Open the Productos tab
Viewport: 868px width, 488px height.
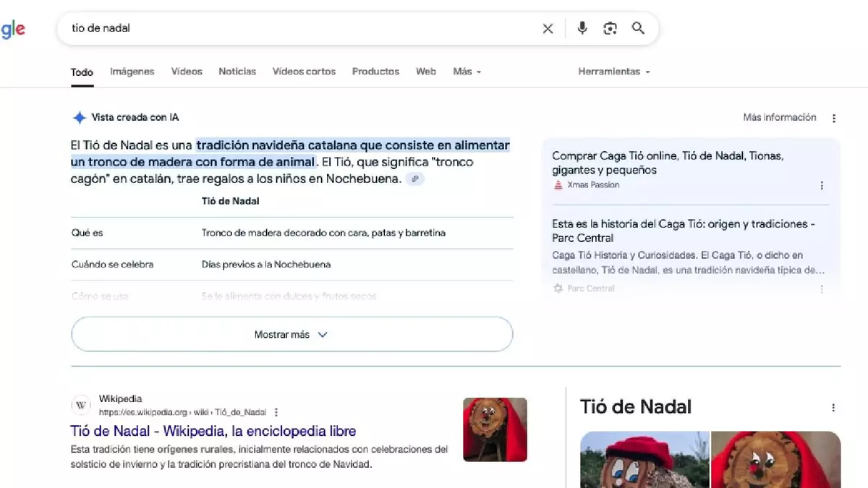click(375, 72)
